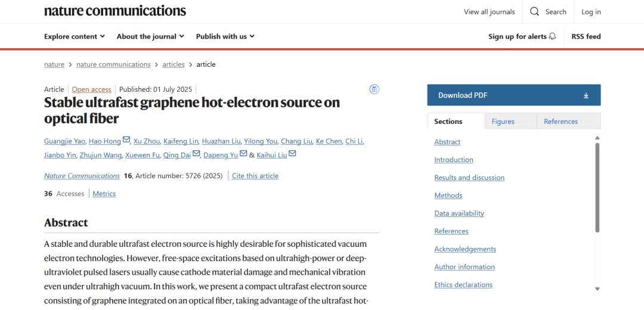The height and width of the screenshot is (310, 644).
Task: Expand the Explore content menu
Action: tap(75, 36)
